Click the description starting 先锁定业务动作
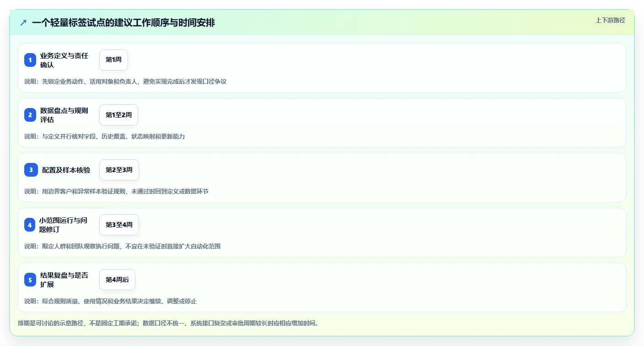The width and height of the screenshot is (644, 346). [x=125, y=81]
